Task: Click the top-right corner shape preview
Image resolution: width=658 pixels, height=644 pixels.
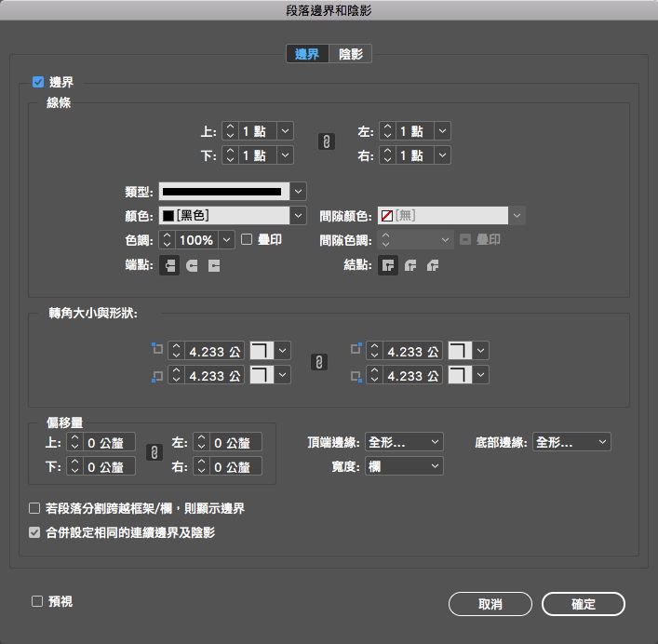Action: (460, 351)
